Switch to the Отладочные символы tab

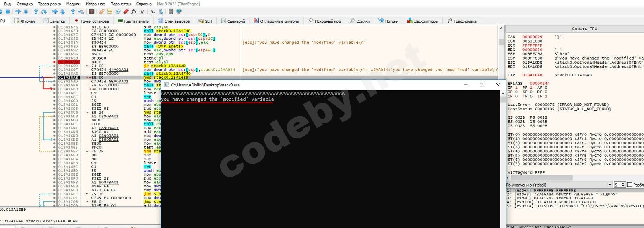click(277, 21)
